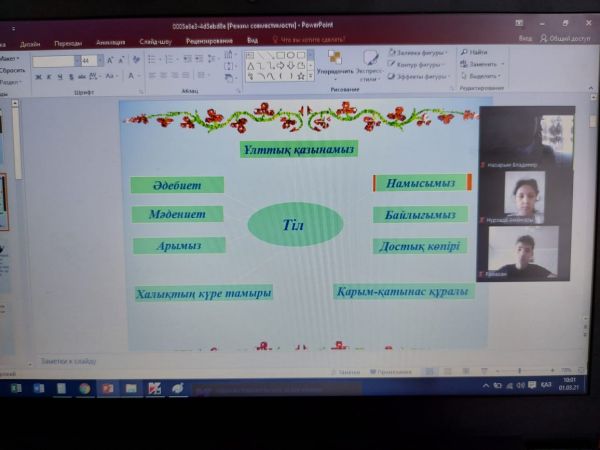Click the Эффекты фигуры button
The height and width of the screenshot is (450, 600).
point(421,76)
